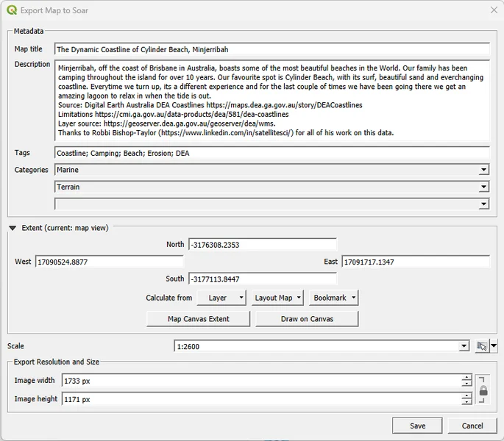
Task: Click the 'Calculate from' label
Action: (169, 298)
